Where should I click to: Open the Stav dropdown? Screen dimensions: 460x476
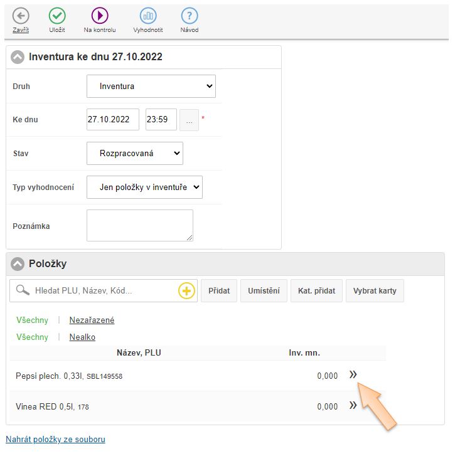(134, 153)
